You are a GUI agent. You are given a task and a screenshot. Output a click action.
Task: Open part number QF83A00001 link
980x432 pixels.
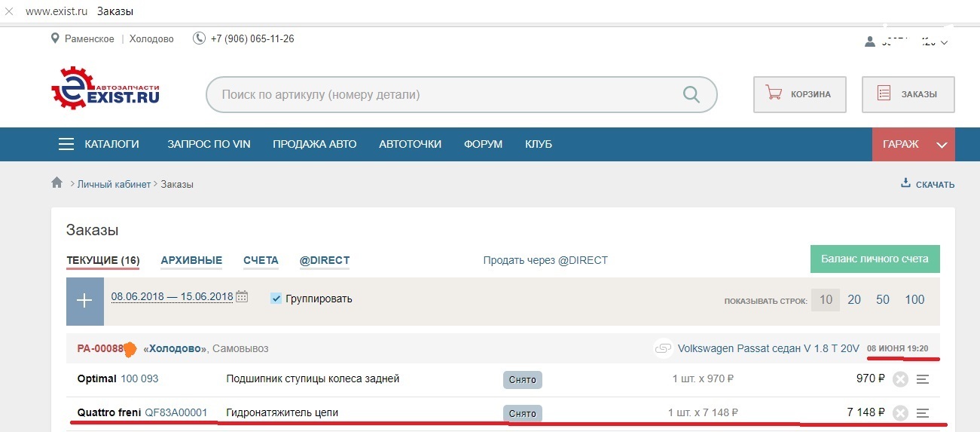[176, 412]
